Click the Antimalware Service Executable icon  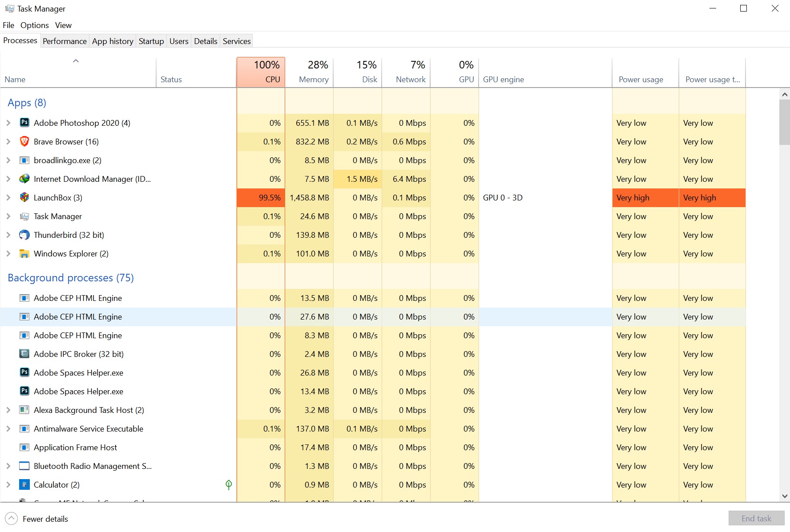point(24,428)
